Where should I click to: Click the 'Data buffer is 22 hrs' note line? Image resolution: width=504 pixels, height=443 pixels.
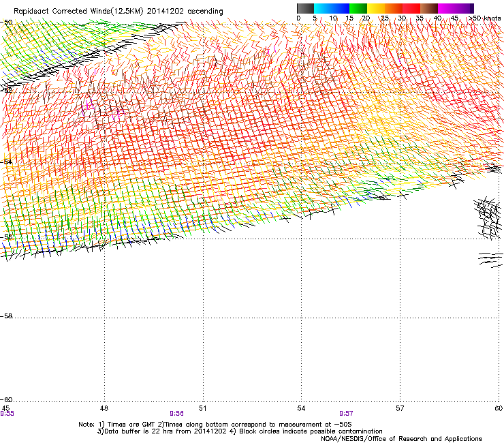pyautogui.click(x=240, y=431)
